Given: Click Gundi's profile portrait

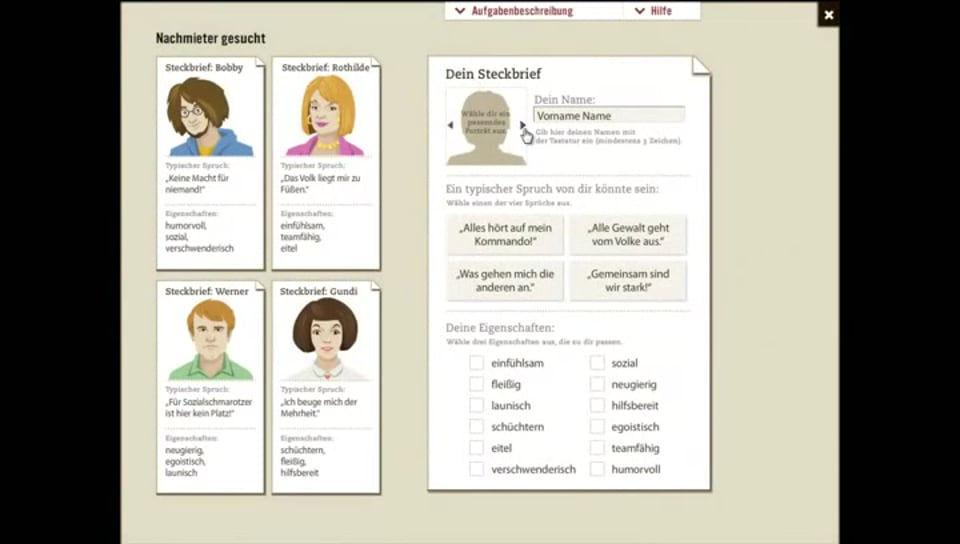Looking at the screenshot, I should tap(325, 339).
